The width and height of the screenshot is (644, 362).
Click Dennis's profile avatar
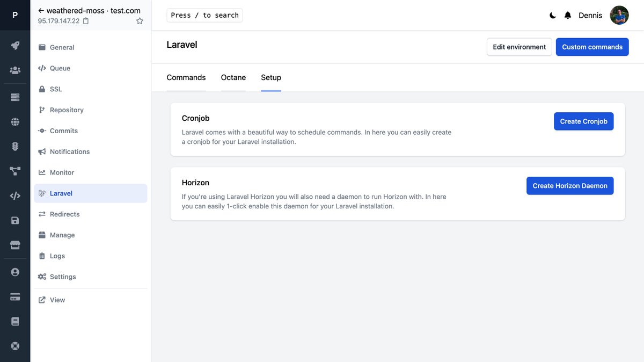(619, 15)
